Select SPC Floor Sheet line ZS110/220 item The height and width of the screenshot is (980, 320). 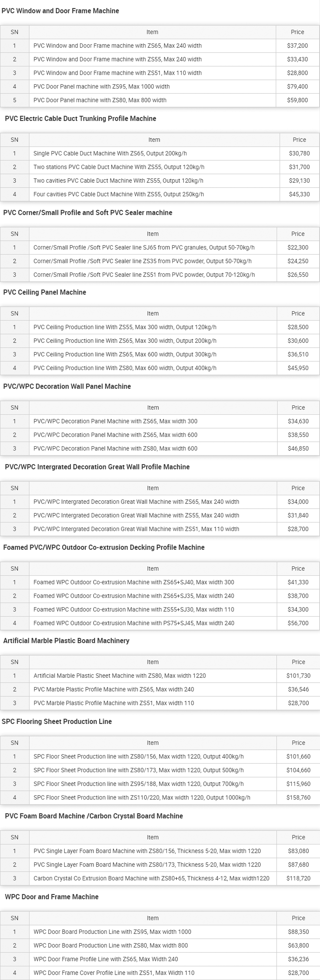[x=142, y=797]
